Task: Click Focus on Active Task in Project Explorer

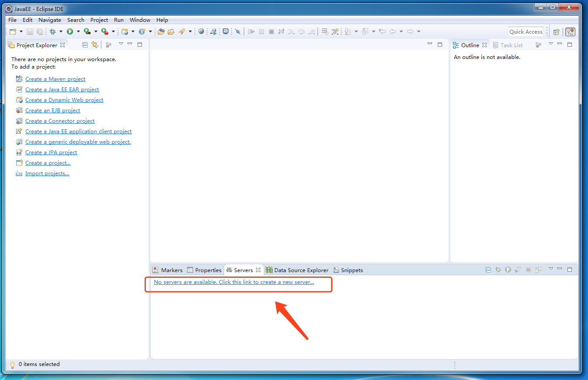Action: [x=108, y=45]
